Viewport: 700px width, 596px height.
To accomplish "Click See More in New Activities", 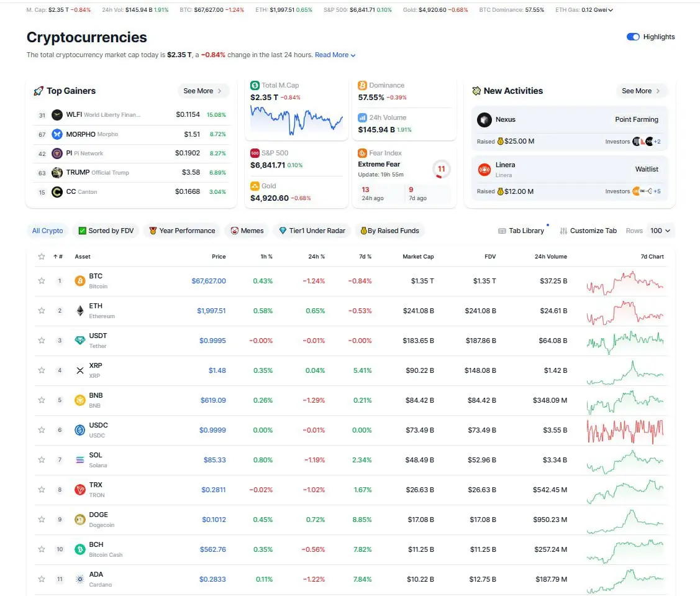I will (641, 91).
